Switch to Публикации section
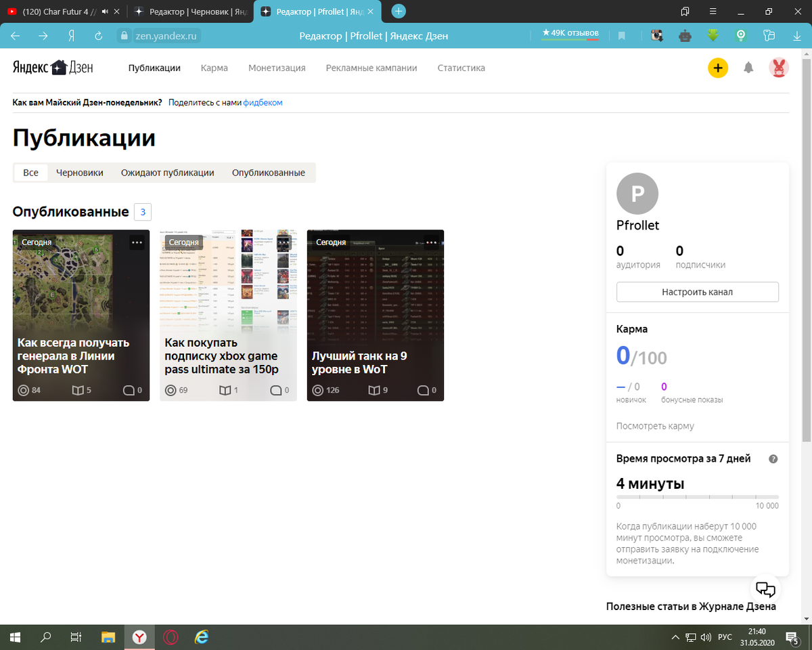The width and height of the screenshot is (812, 650). coord(154,68)
